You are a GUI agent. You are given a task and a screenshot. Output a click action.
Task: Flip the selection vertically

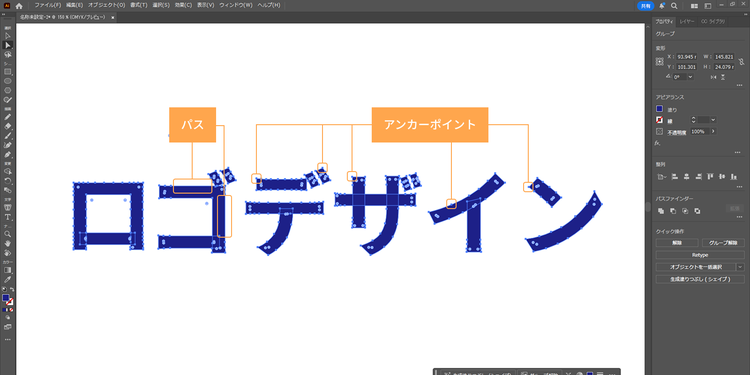723,77
